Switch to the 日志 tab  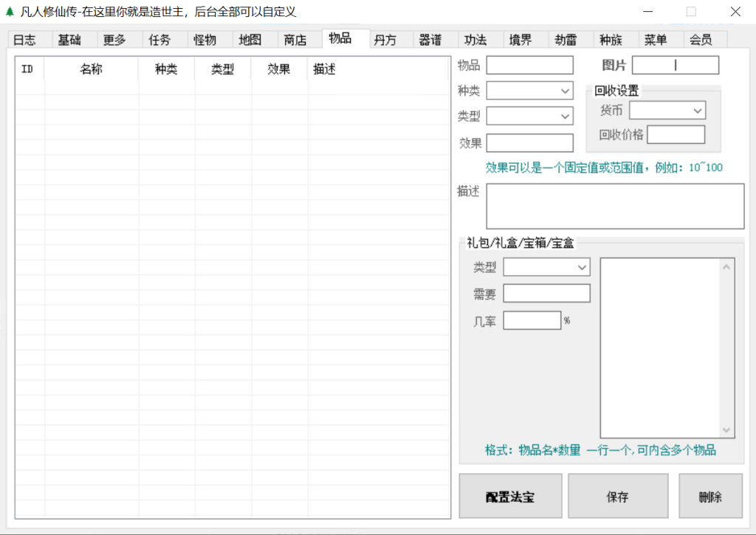tap(24, 40)
